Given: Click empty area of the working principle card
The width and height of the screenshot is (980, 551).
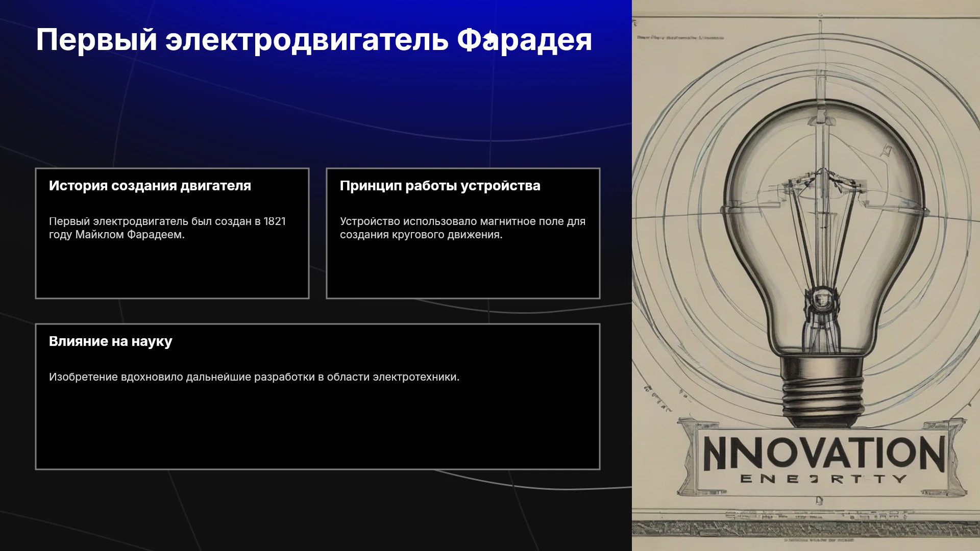Looking at the screenshot, I should point(462,270).
